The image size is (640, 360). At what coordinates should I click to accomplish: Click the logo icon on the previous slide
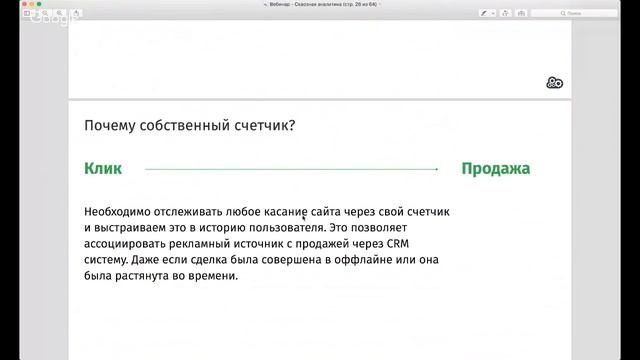[554, 82]
